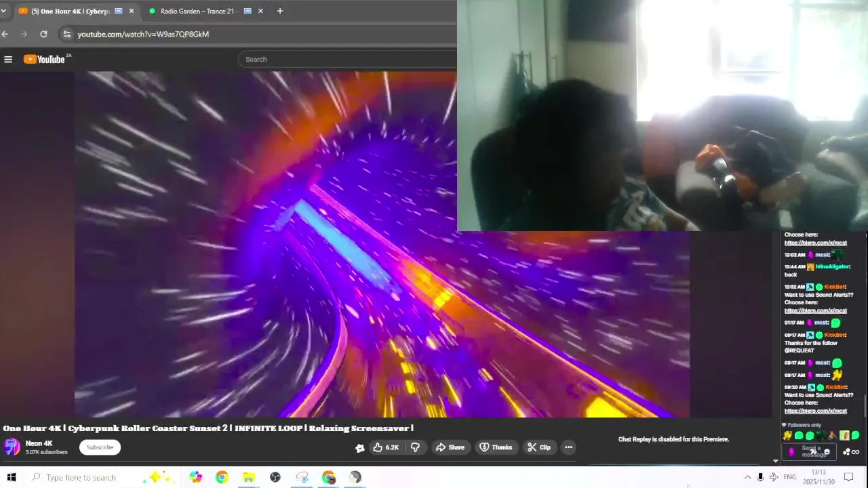Open the first bierp.com/x/mcst link in chat
This screenshot has height=488, width=868.
816,243
